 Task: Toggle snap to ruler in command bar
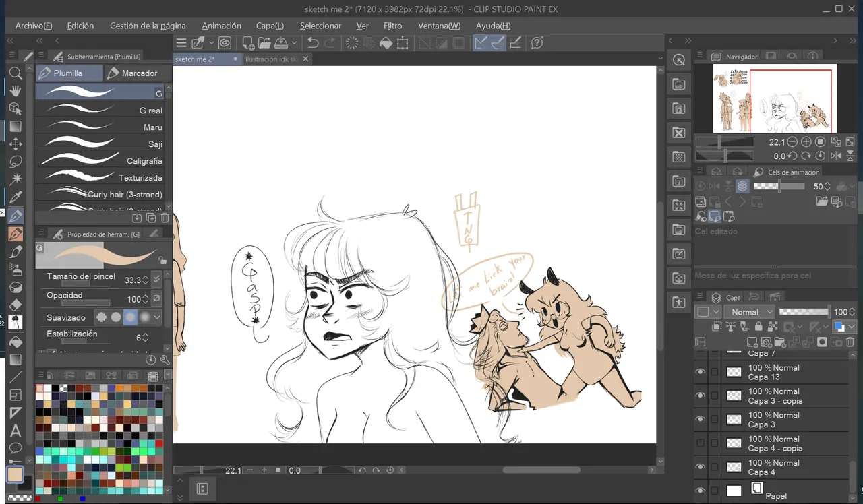point(481,43)
